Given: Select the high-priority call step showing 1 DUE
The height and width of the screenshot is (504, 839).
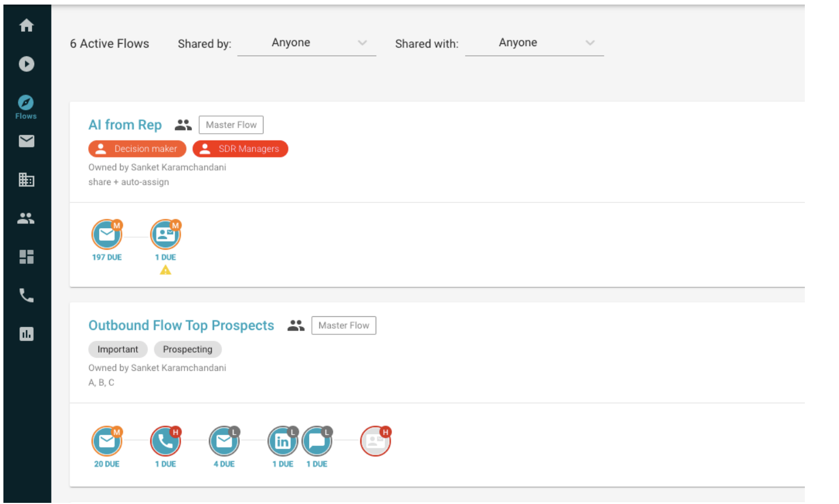Looking at the screenshot, I should pyautogui.click(x=165, y=441).
